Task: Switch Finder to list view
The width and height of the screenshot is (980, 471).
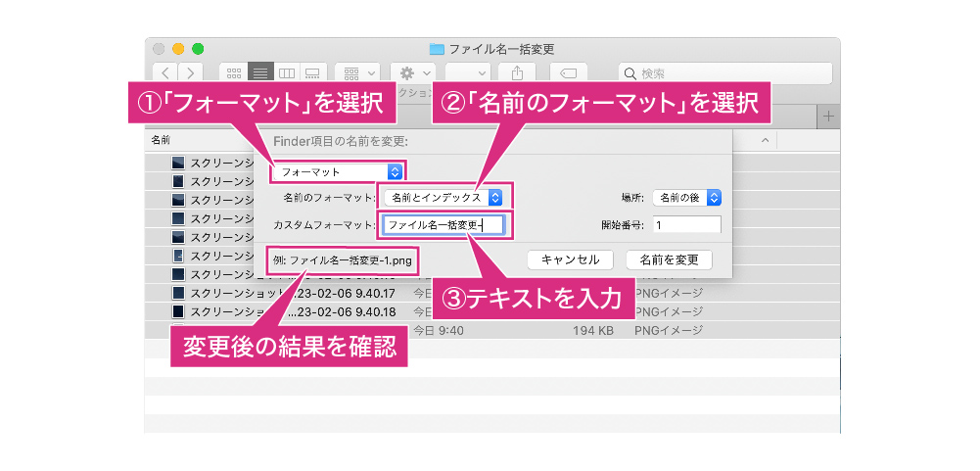Action: [x=260, y=73]
